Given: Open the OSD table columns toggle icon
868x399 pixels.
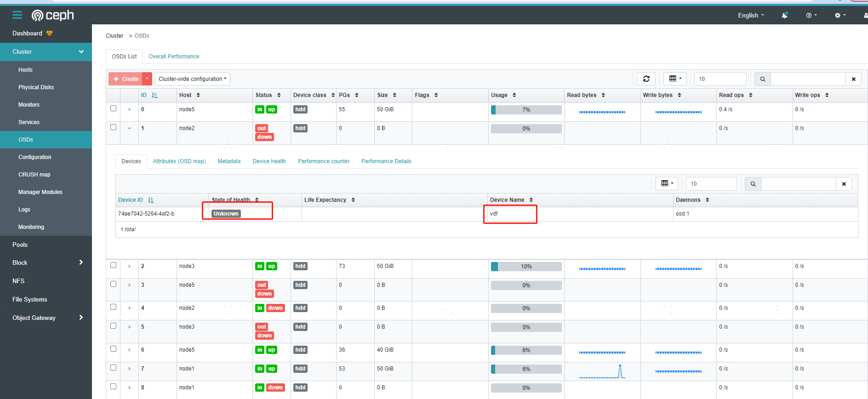Looking at the screenshot, I should 675,79.
